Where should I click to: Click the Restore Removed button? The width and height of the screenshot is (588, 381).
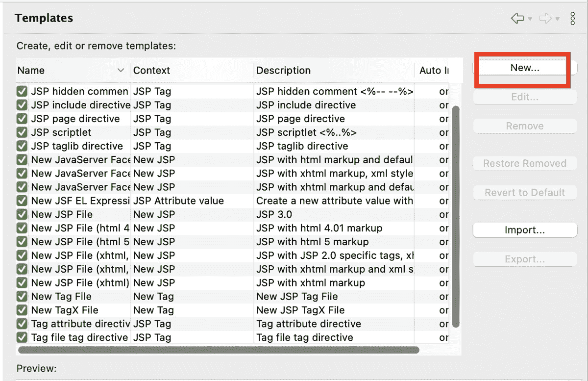525,163
